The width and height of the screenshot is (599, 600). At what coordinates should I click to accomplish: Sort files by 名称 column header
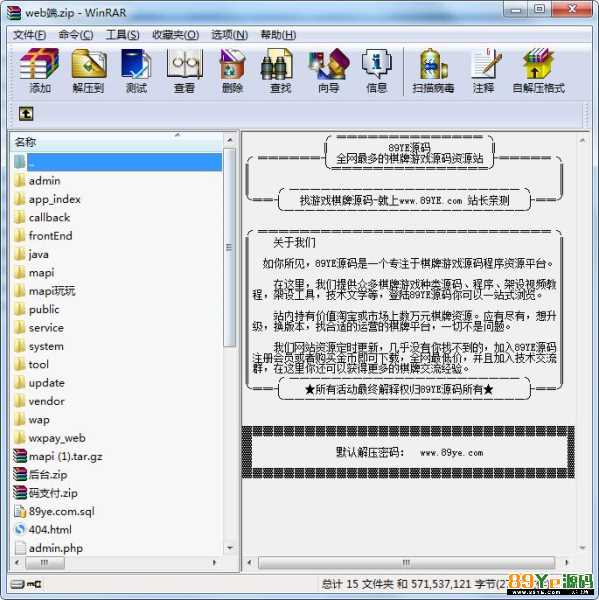(x=116, y=142)
